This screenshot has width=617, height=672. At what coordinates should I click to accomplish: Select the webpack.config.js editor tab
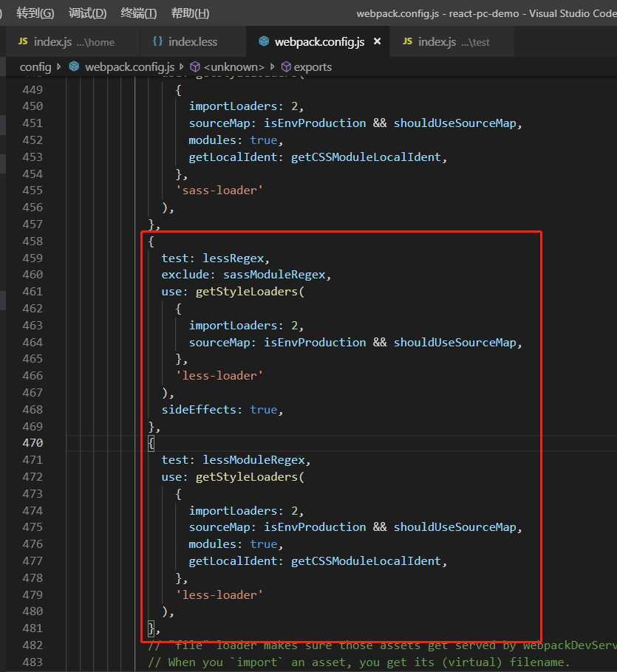[x=319, y=41]
